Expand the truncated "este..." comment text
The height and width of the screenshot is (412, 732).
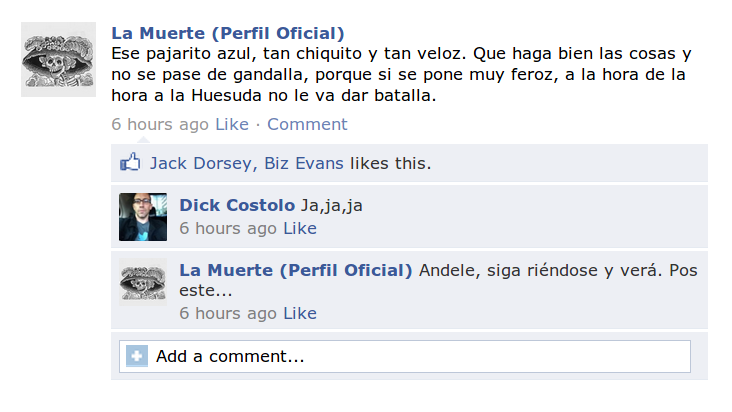(x=206, y=291)
